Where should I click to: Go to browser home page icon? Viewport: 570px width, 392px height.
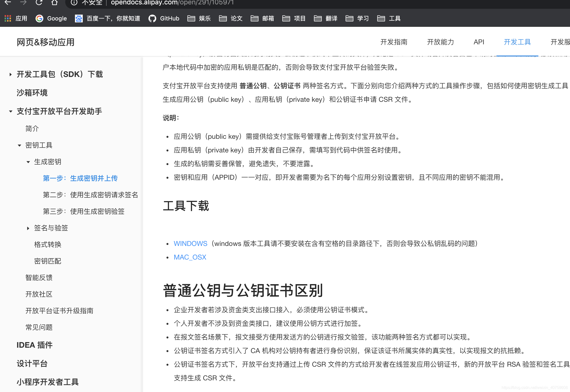54,2
